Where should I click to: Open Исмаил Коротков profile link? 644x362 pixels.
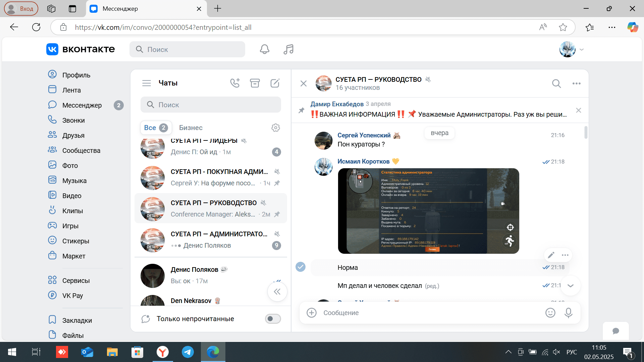coord(363,161)
